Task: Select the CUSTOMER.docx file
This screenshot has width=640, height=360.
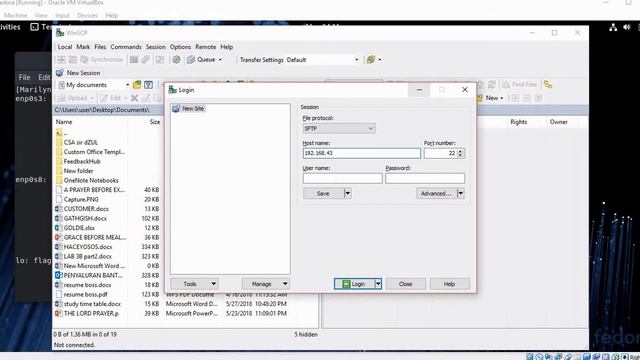Action: tap(86, 209)
